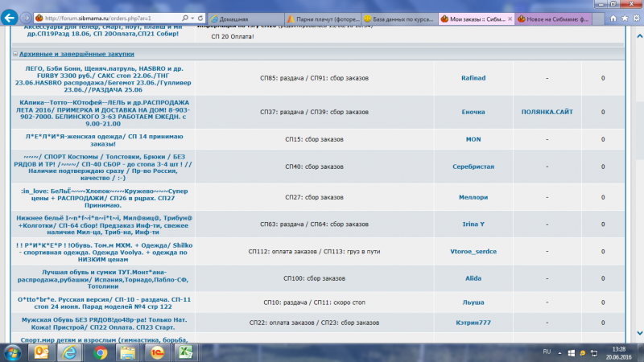The image size is (644, 362).
Task: Switch to База данных по курса tab
Action: pos(399,19)
